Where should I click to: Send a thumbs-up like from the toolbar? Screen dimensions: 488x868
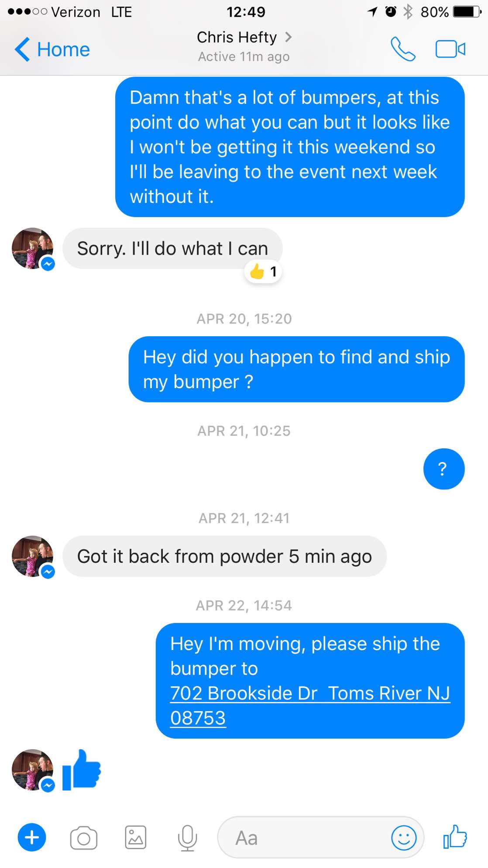[455, 837]
